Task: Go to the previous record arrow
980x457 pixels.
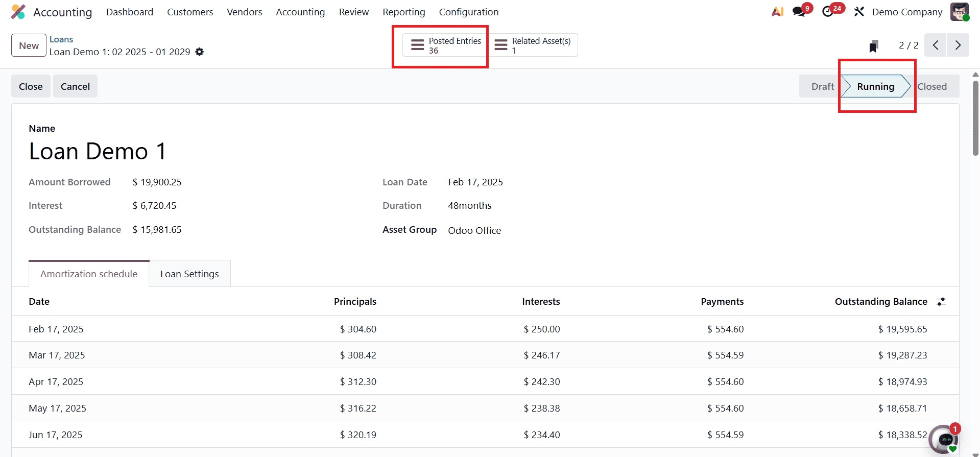Action: (x=936, y=45)
